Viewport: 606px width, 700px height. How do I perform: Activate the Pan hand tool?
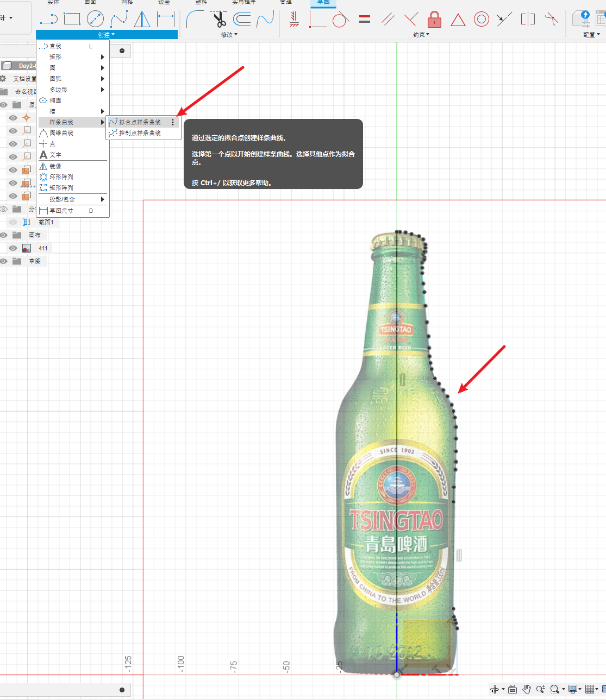tap(526, 689)
